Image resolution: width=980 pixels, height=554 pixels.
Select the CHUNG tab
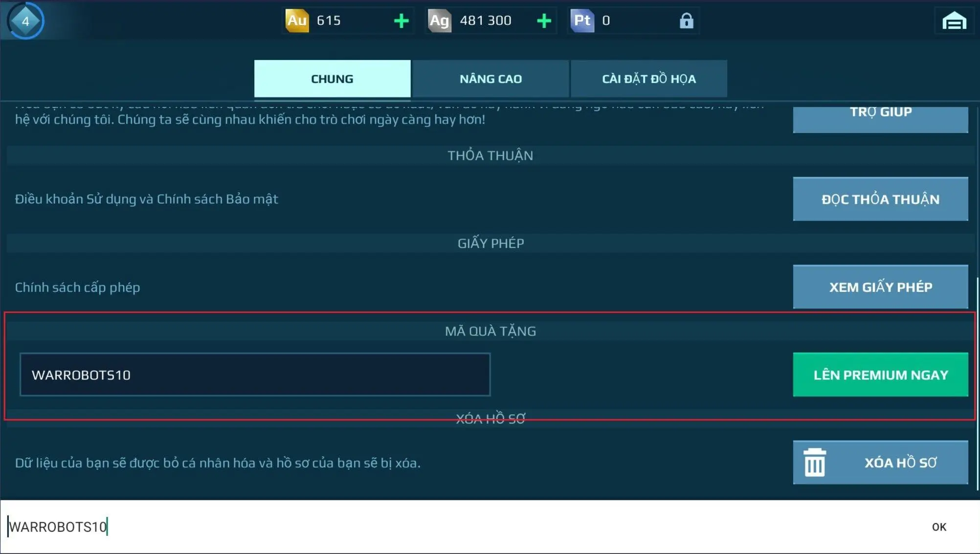point(332,78)
